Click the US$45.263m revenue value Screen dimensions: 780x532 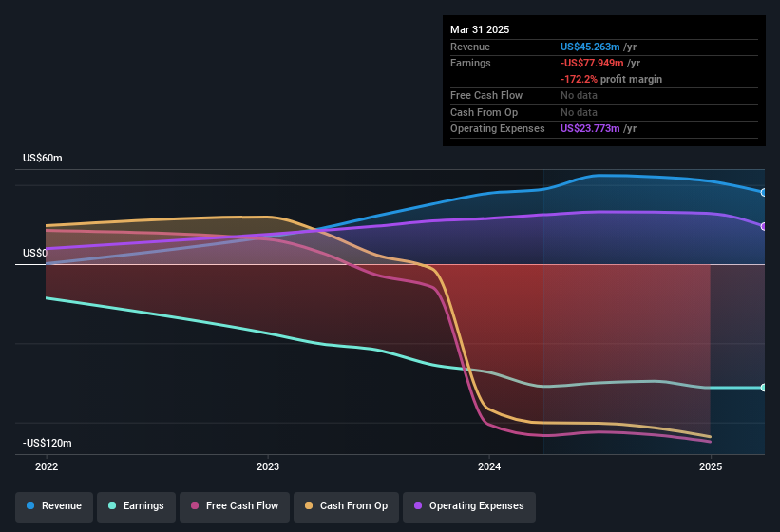tap(590, 47)
